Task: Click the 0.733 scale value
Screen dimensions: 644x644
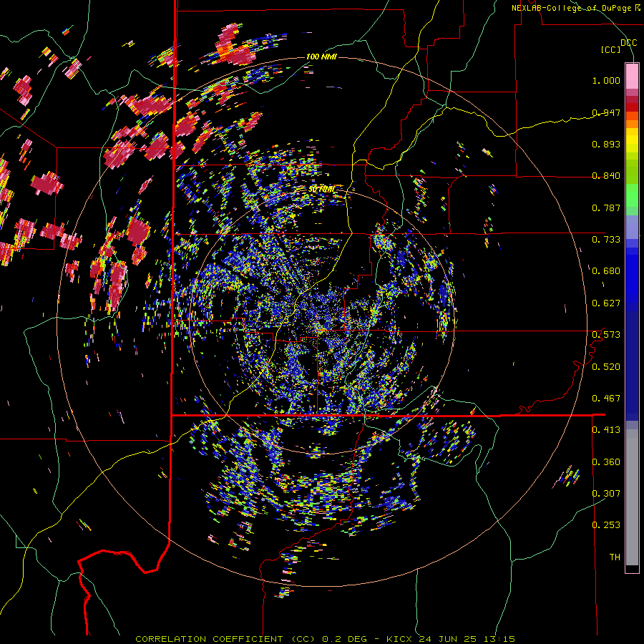Action: tap(606, 240)
